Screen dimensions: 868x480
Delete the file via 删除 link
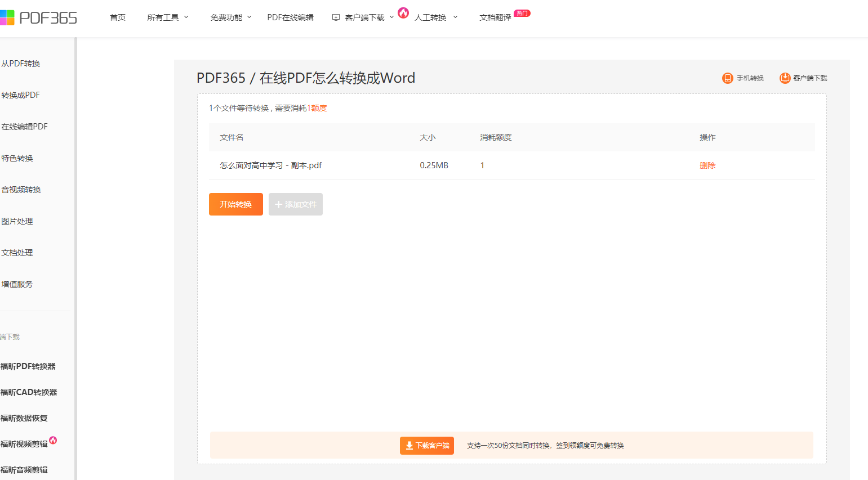707,165
